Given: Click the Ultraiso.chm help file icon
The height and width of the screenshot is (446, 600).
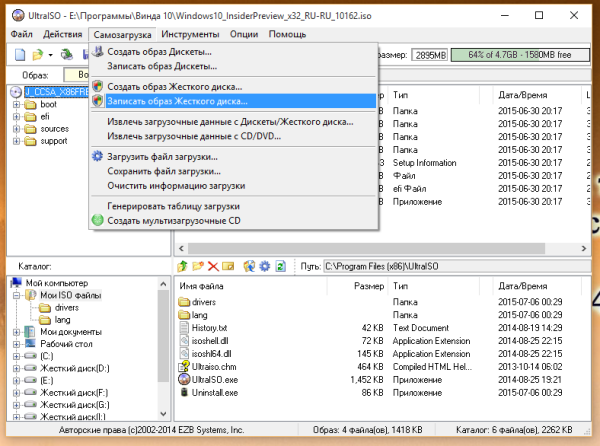Looking at the screenshot, I should pos(184,366).
